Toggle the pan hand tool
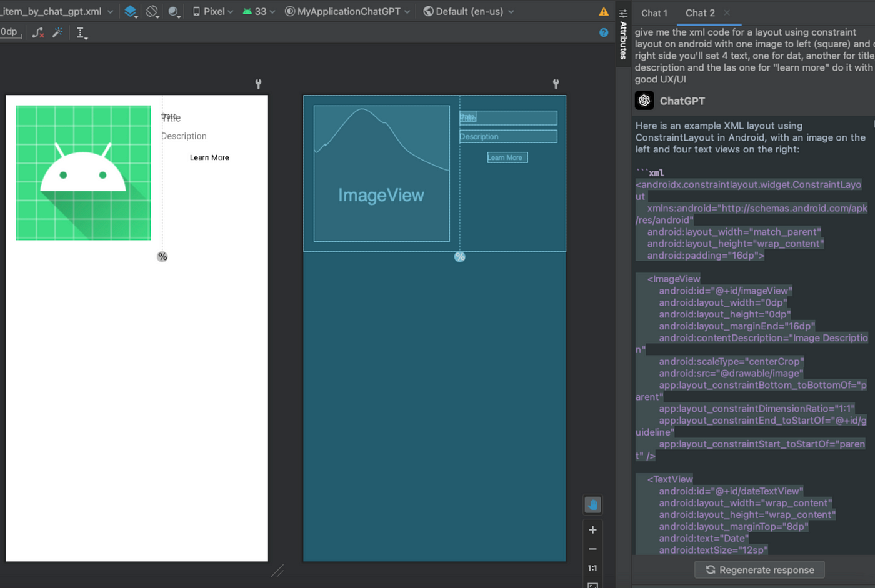Screen dimensions: 875x588 click(x=592, y=504)
